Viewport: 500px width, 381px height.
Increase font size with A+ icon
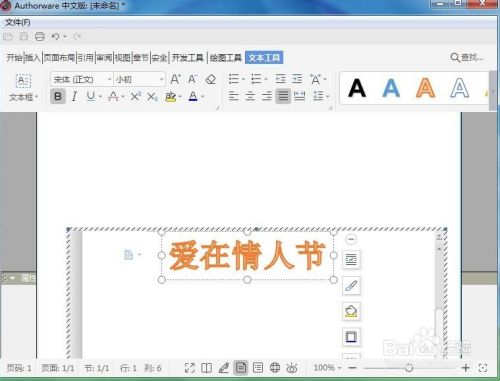pos(175,79)
